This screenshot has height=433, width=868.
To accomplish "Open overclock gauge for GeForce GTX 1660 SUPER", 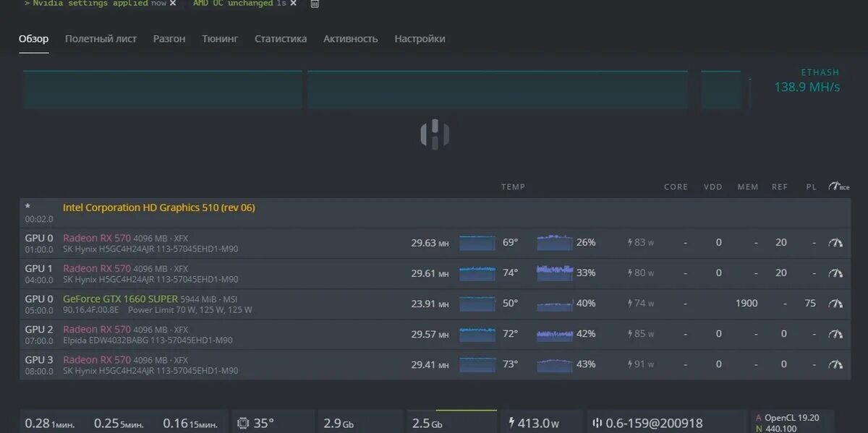I will [835, 304].
